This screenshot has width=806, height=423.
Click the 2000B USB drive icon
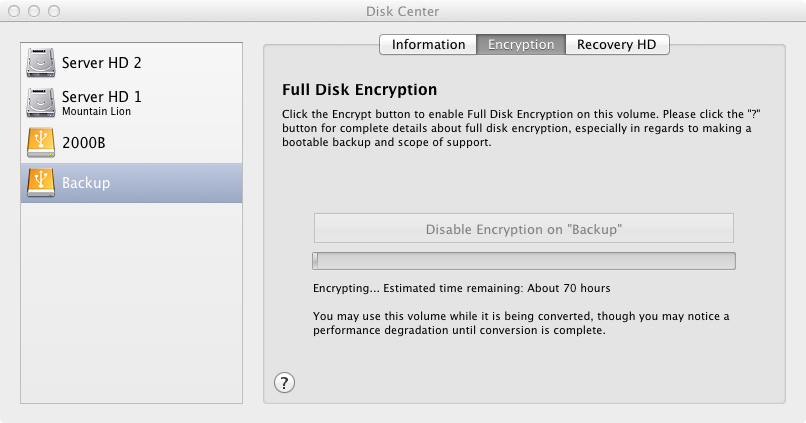click(x=40, y=143)
